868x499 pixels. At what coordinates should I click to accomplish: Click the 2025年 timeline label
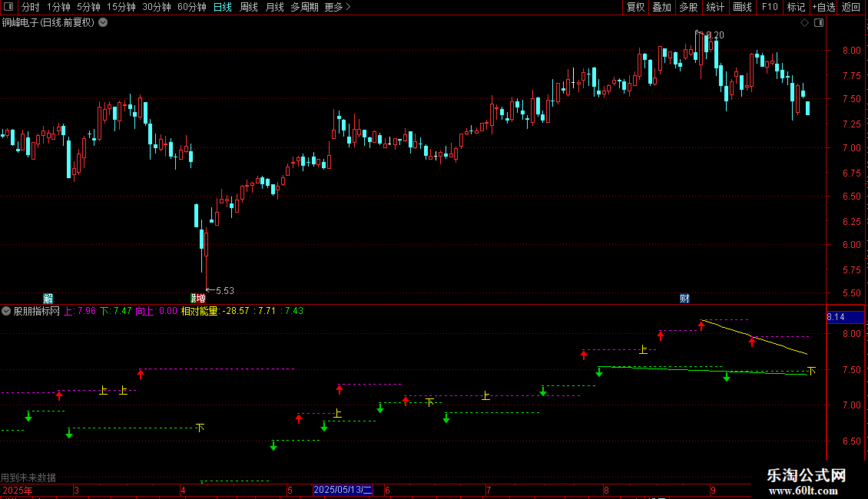click(x=18, y=490)
